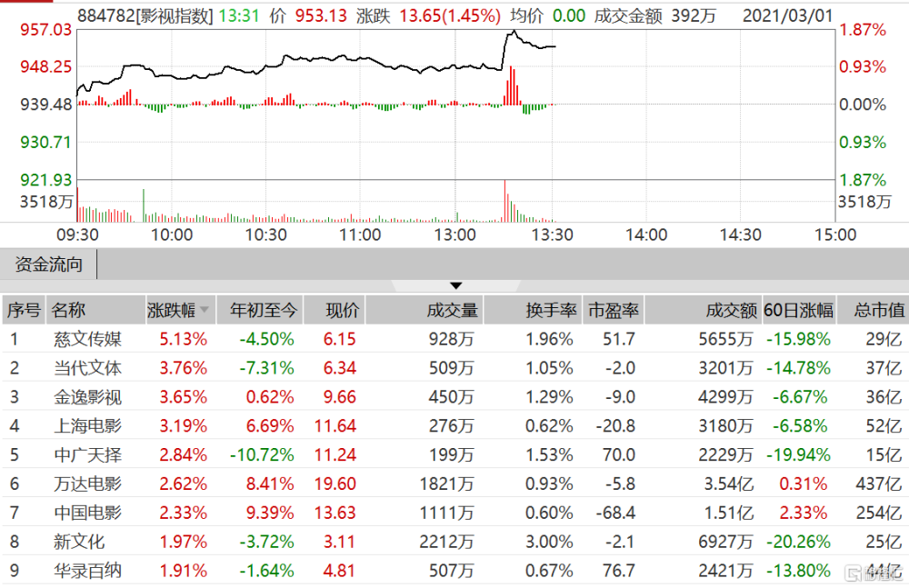The height and width of the screenshot is (588, 909).
Task: Click 慈文传媒's P/E value 51.7
Action: (x=619, y=339)
